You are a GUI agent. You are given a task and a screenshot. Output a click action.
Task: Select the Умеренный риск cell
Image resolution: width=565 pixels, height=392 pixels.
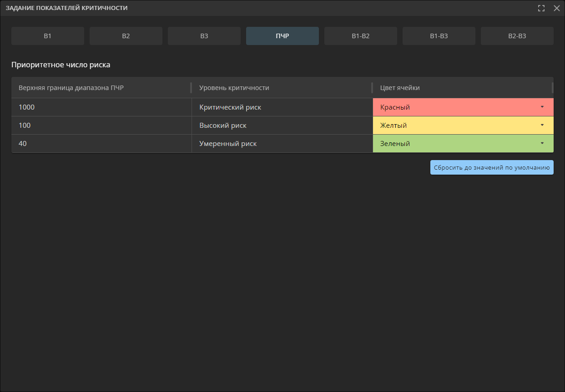pos(282,144)
